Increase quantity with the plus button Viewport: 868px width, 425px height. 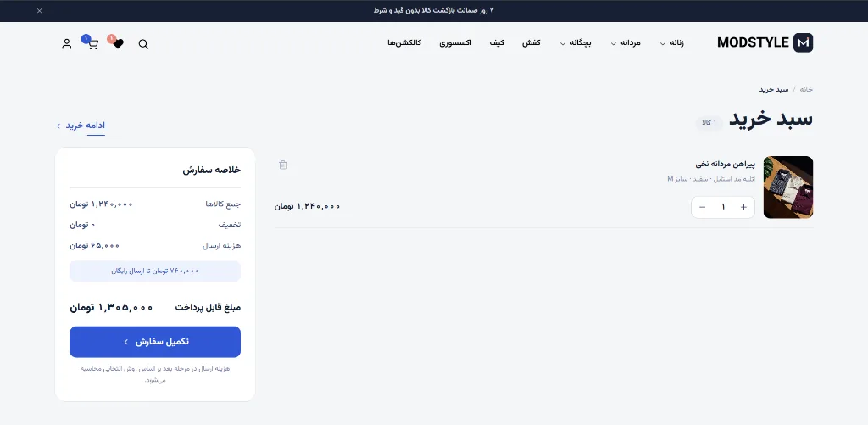pyautogui.click(x=743, y=207)
